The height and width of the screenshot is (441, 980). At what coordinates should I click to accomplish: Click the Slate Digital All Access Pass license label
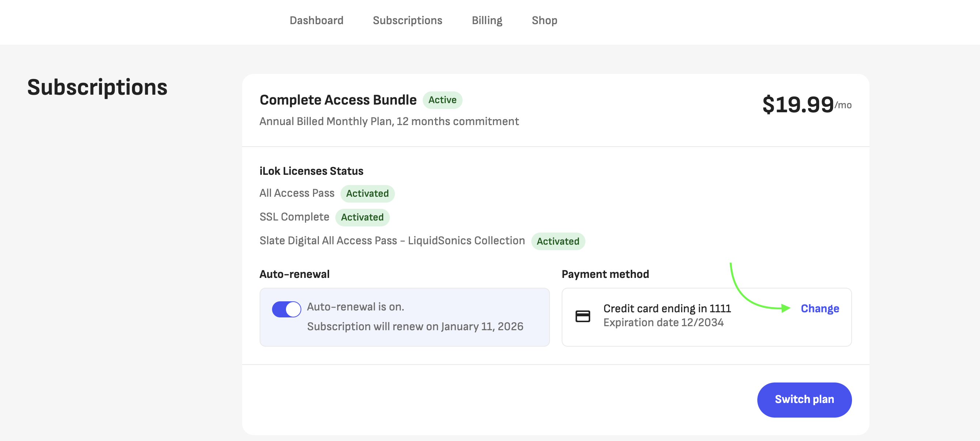[x=392, y=241]
